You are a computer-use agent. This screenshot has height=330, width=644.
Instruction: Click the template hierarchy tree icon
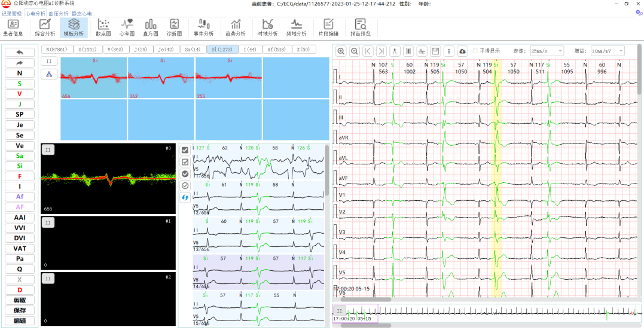(x=49, y=74)
